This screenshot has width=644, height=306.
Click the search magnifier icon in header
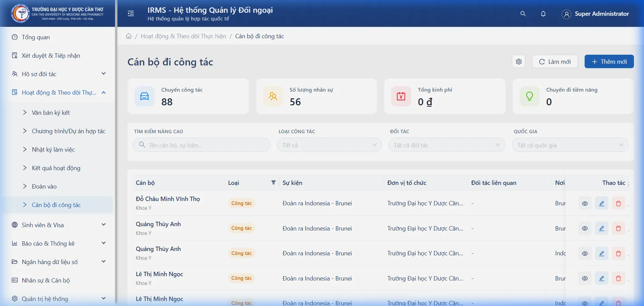tap(523, 14)
